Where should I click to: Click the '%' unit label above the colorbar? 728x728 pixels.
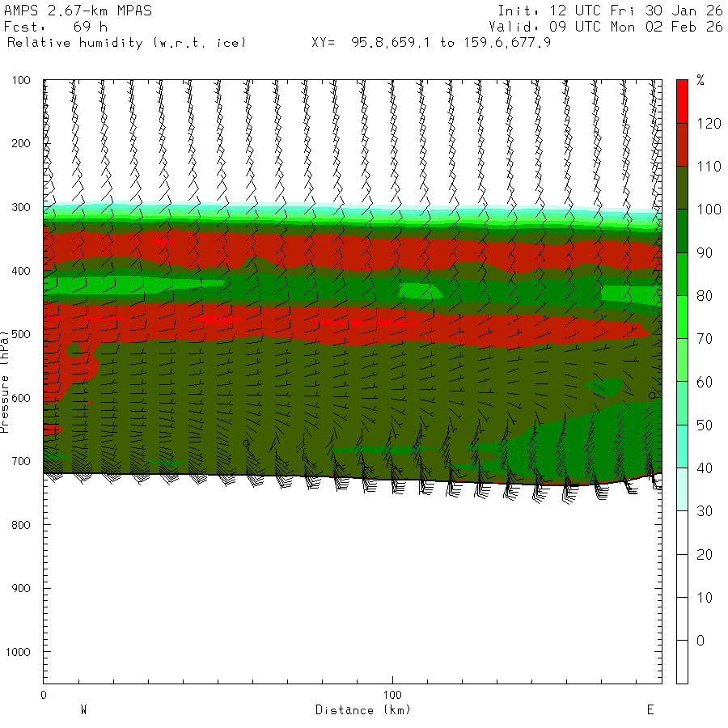pos(700,80)
